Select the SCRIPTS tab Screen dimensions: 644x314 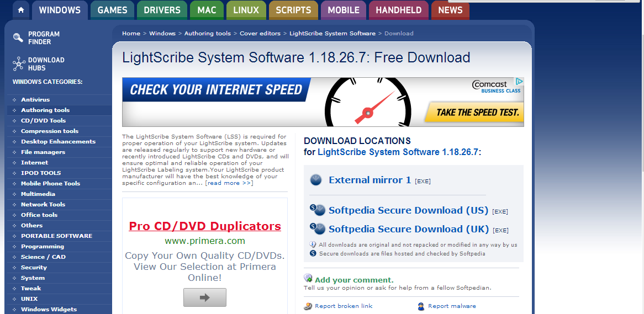point(293,10)
